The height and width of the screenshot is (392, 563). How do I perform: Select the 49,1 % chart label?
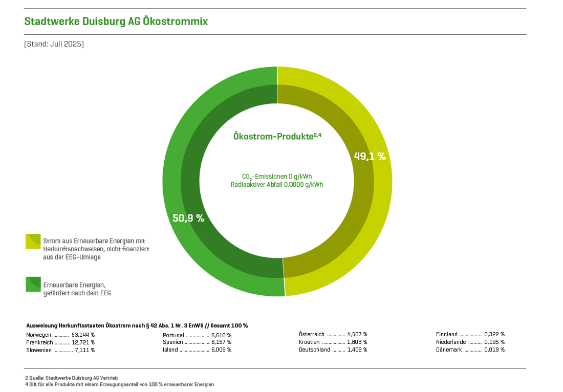click(x=370, y=157)
